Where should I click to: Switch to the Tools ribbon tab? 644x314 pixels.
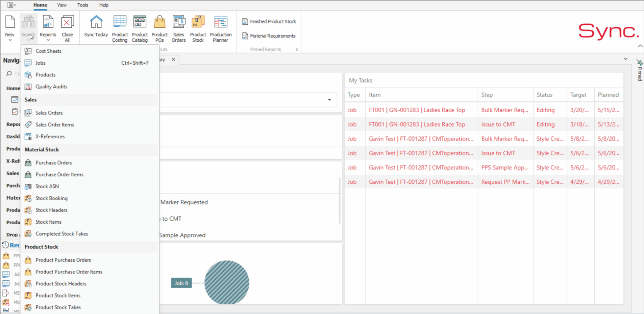click(x=83, y=5)
